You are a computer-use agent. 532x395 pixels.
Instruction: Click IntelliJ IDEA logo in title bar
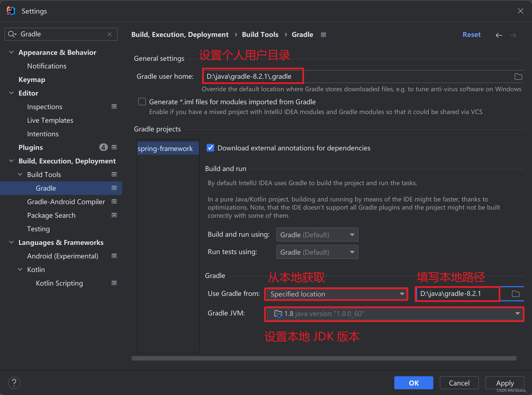point(11,11)
